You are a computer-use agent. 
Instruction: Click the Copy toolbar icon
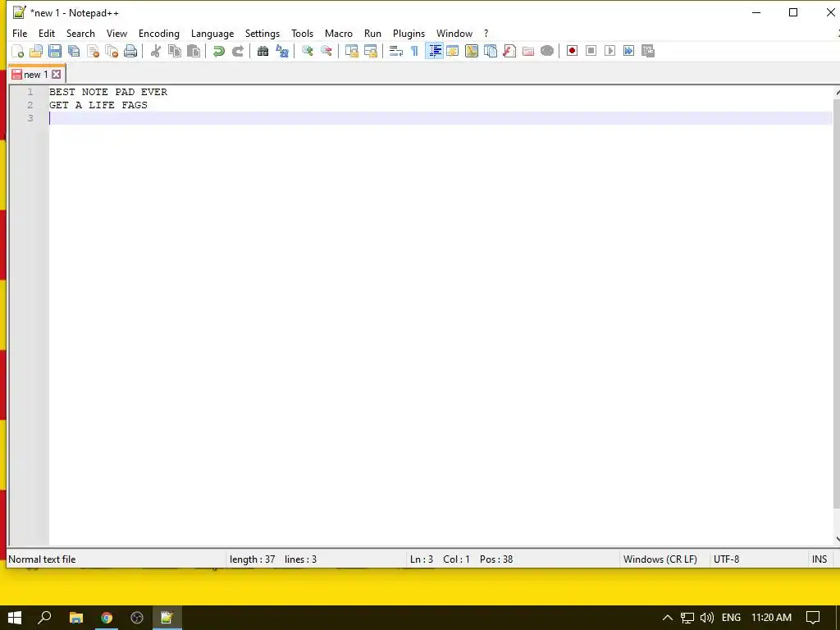175,51
